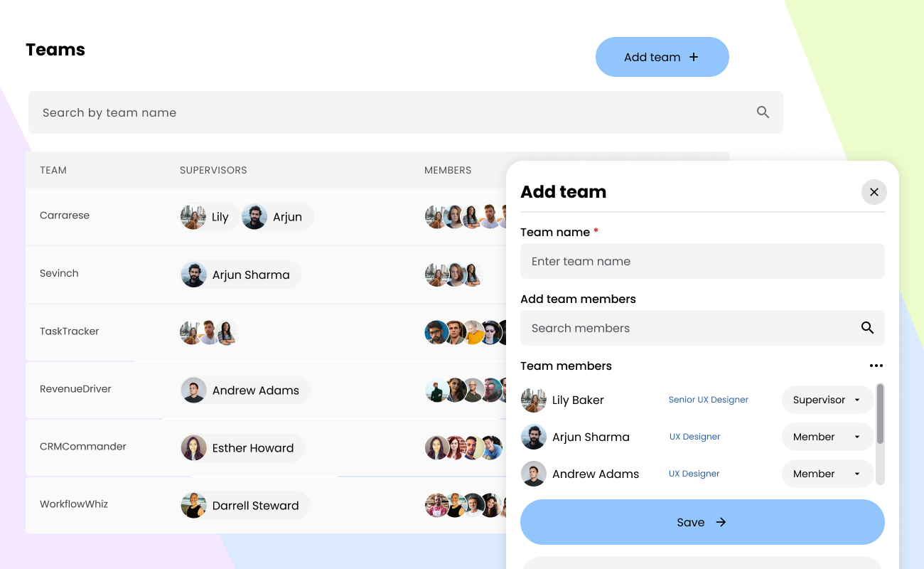The image size is (924, 569).
Task: Click Darrell Steward's supervisor avatar
Action: pos(194,505)
